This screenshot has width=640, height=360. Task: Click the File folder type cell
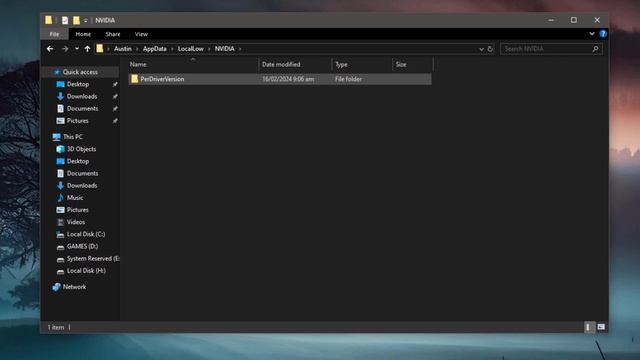(348, 80)
